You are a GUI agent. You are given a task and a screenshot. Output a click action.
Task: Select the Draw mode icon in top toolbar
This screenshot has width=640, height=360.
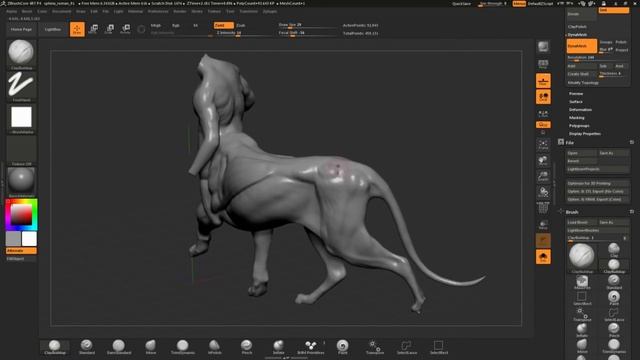(x=77, y=29)
